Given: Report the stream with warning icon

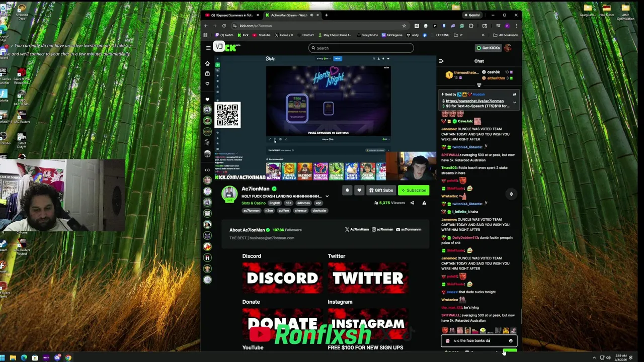Looking at the screenshot, I should pyautogui.click(x=424, y=203).
